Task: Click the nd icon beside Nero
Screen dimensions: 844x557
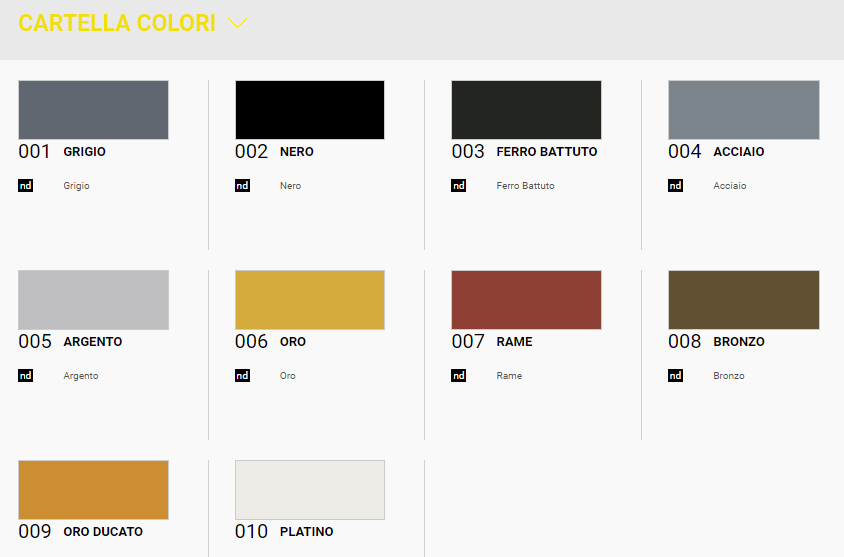Action: point(242,186)
